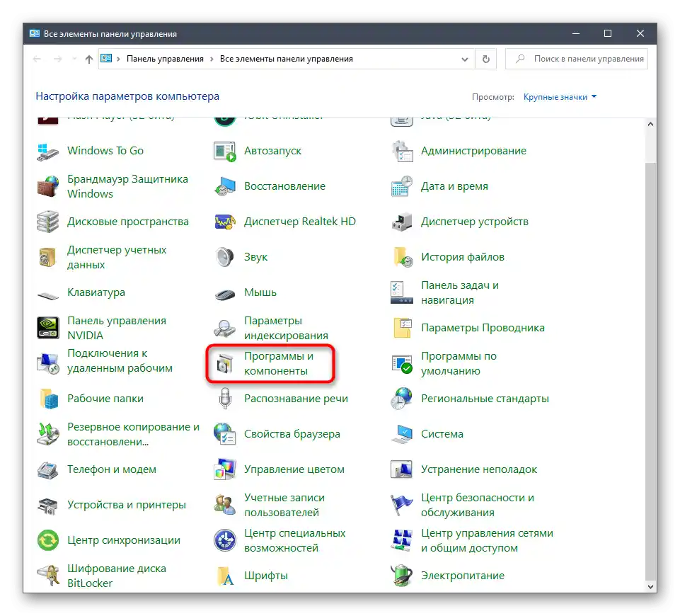Open the Устранение неполадок icon
The width and height of the screenshot is (680, 616).
tap(402, 470)
